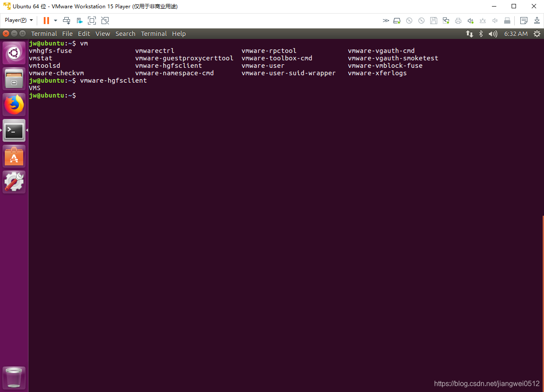Click the text vmware-vgauth-smoketest

coord(393,58)
